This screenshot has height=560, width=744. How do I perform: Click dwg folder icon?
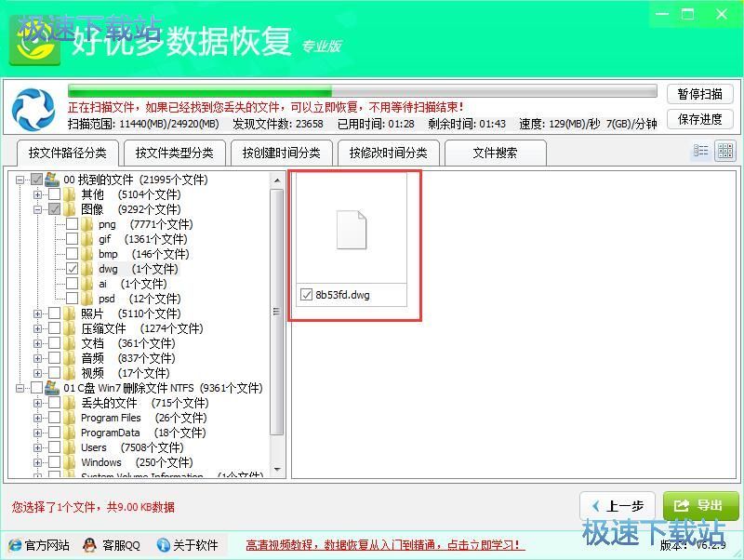[x=86, y=269]
